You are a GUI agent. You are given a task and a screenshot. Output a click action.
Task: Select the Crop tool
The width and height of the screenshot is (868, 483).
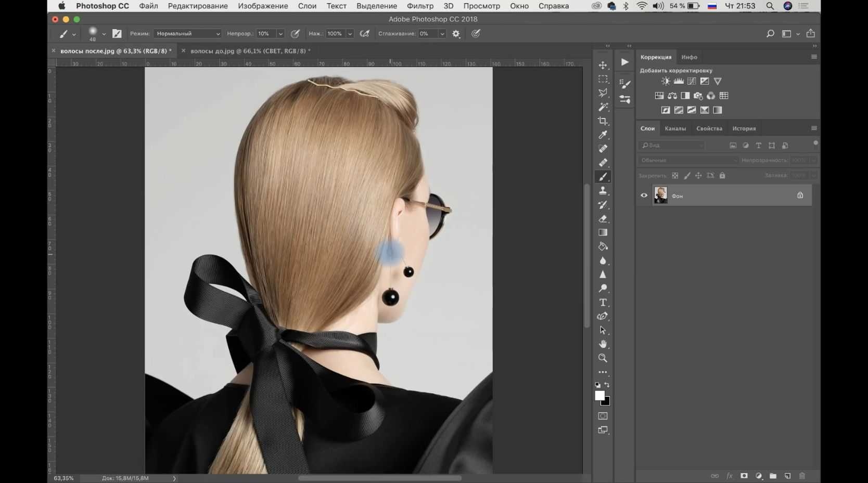603,121
